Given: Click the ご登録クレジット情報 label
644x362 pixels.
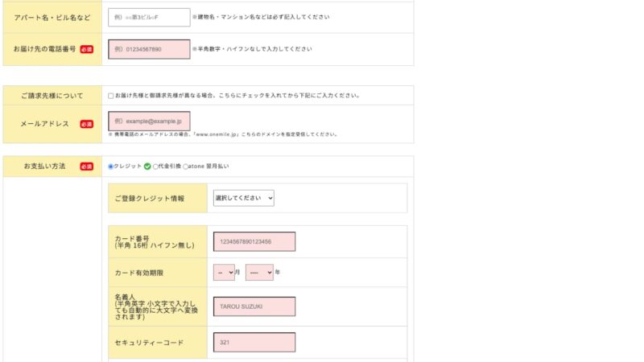Looking at the screenshot, I should click(x=150, y=199).
